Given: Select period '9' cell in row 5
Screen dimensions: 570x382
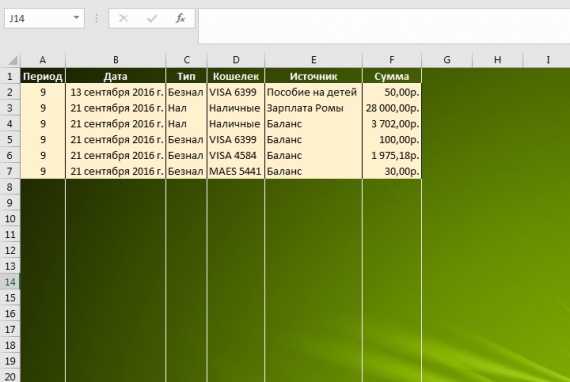Looking at the screenshot, I should tap(43, 140).
